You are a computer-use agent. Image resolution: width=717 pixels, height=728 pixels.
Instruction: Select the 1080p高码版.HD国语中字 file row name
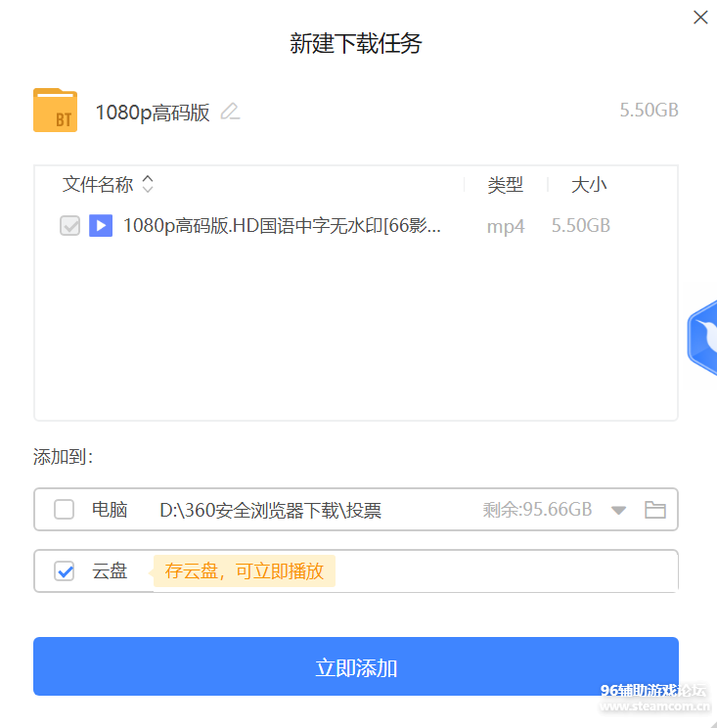282,226
